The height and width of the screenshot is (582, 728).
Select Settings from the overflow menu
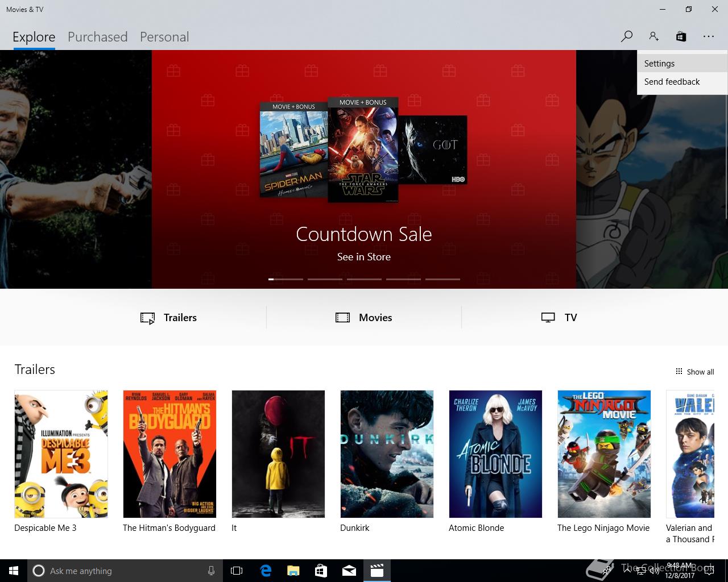point(682,64)
